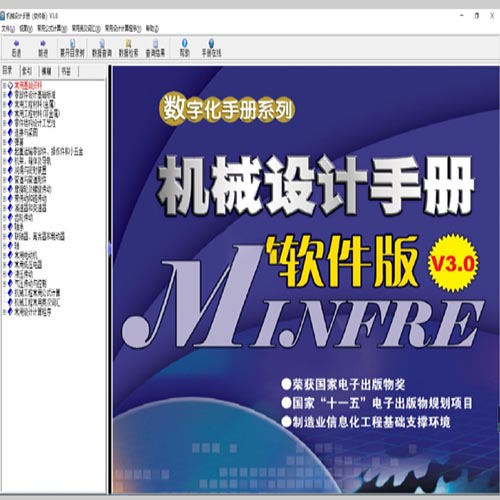Select the 管道与管道附件 entry
The height and width of the screenshot is (500, 500).
[30, 180]
